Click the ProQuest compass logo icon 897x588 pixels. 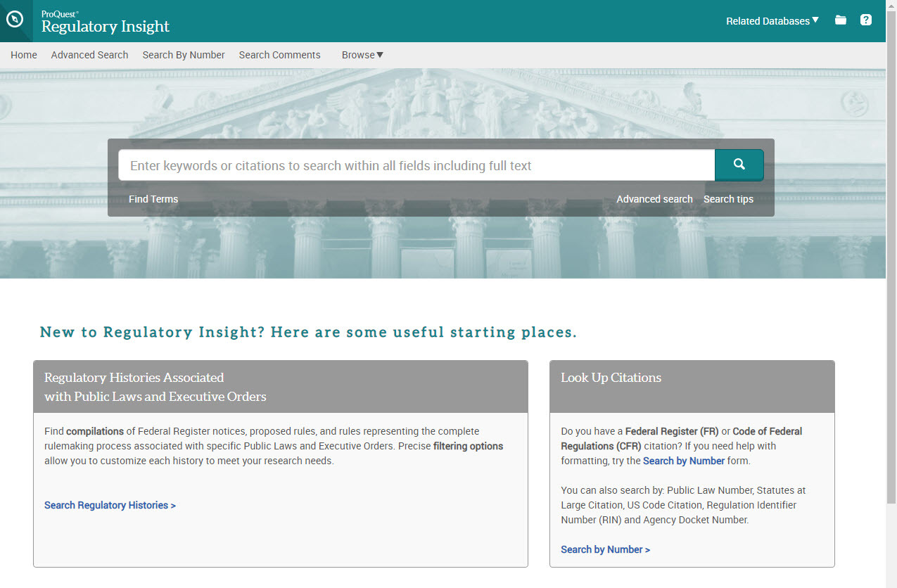(15, 20)
